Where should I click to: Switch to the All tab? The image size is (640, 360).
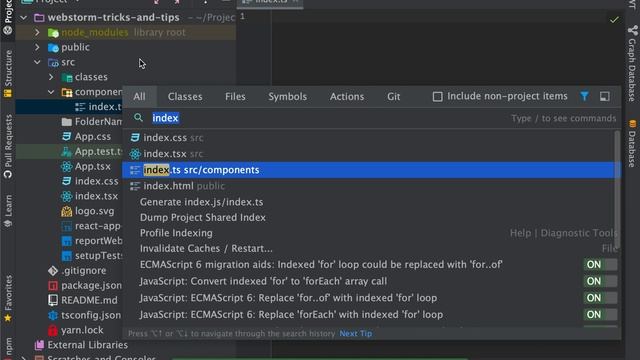click(139, 97)
